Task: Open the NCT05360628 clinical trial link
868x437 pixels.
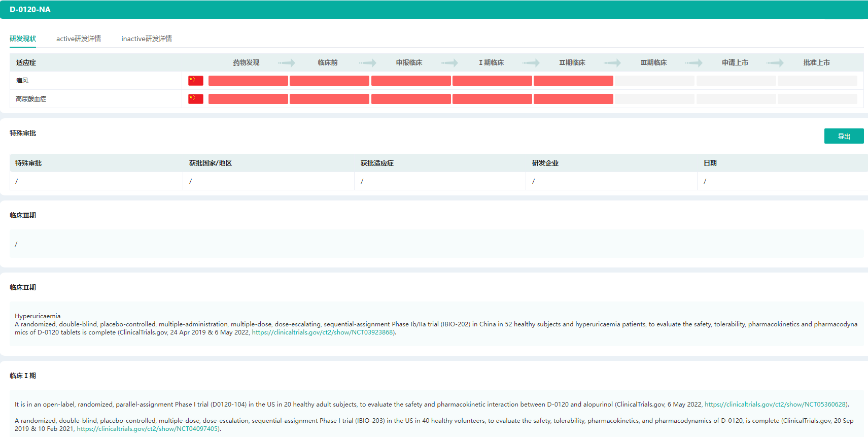Action: (775, 405)
